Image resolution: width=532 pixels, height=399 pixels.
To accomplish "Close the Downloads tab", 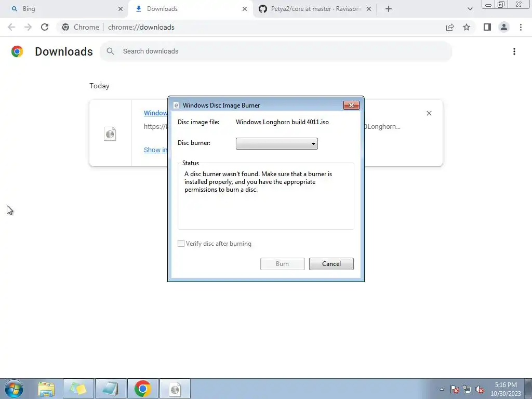I will (245, 9).
